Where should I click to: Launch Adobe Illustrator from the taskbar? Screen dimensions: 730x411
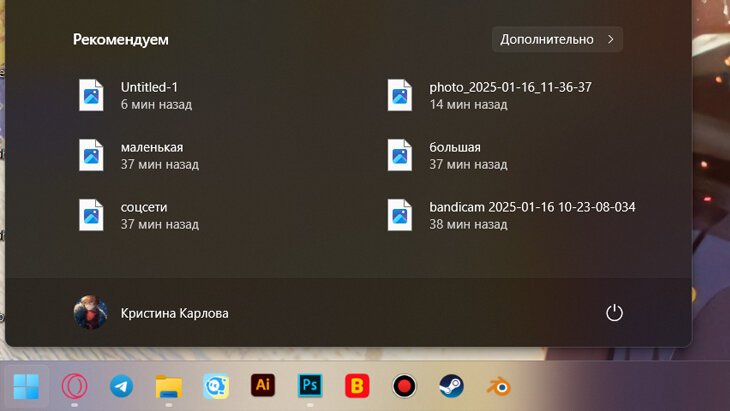pyautogui.click(x=263, y=385)
